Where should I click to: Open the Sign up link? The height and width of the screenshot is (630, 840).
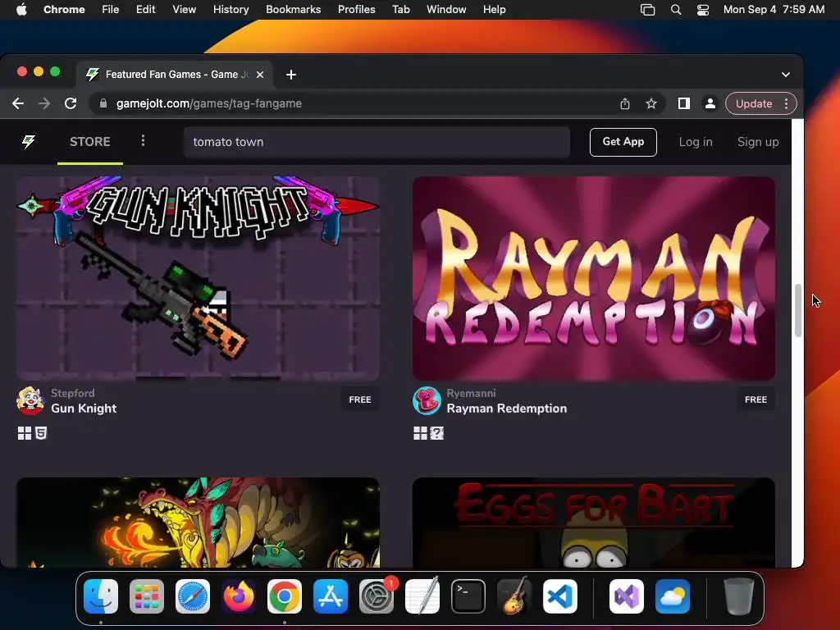pyautogui.click(x=757, y=142)
